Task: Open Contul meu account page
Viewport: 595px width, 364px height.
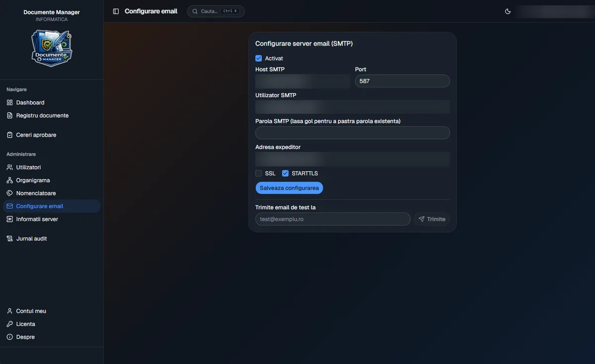Action: point(52,311)
